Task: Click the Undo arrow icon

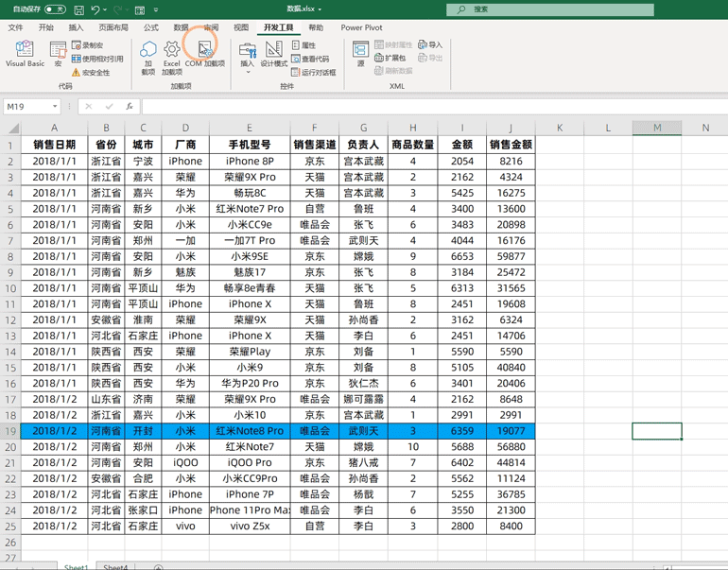Action: click(x=95, y=9)
